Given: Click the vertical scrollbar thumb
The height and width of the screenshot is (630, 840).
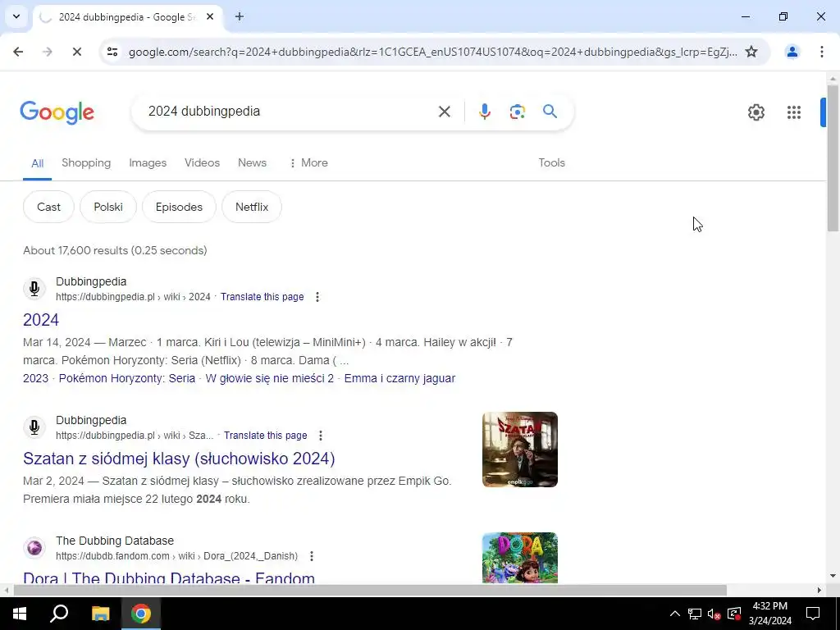Looking at the screenshot, I should 833,158.
